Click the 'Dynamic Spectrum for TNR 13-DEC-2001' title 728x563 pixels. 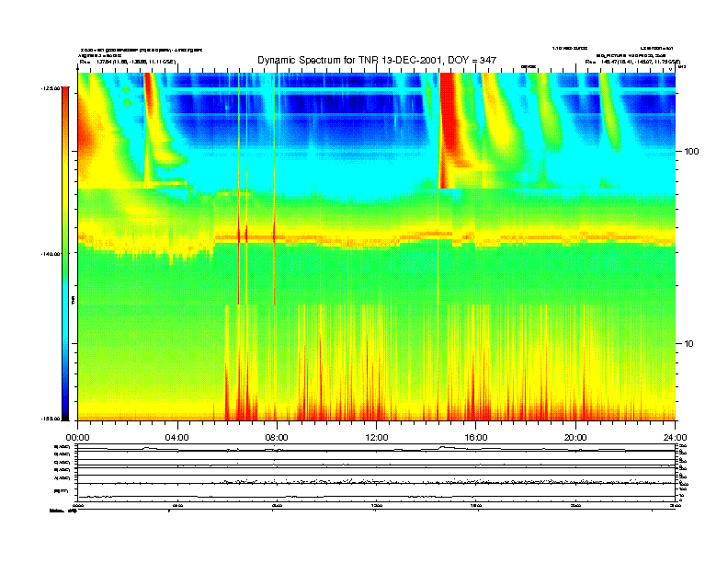377,60
